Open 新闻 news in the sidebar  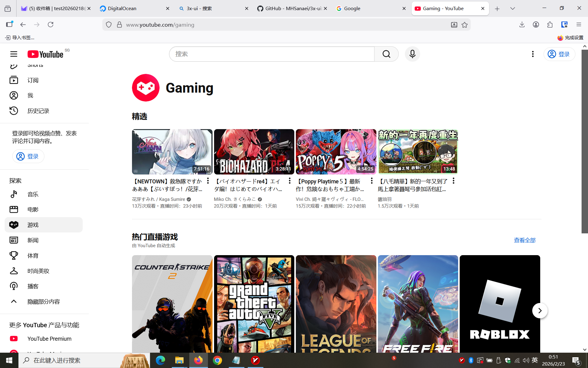click(x=43, y=240)
